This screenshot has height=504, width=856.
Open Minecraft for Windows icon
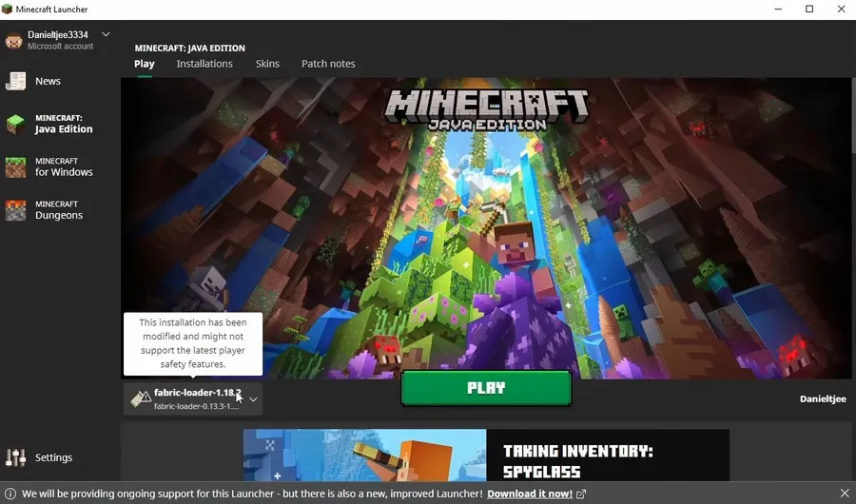click(x=15, y=167)
